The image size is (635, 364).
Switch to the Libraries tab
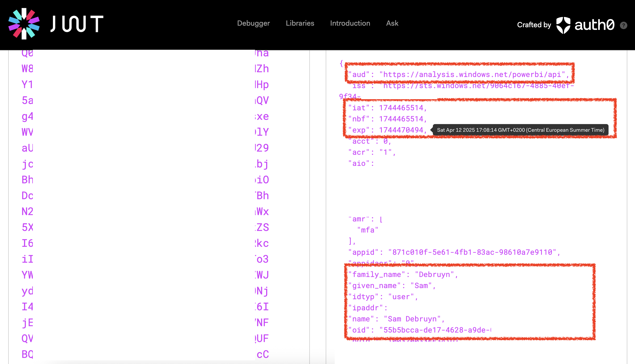point(300,23)
